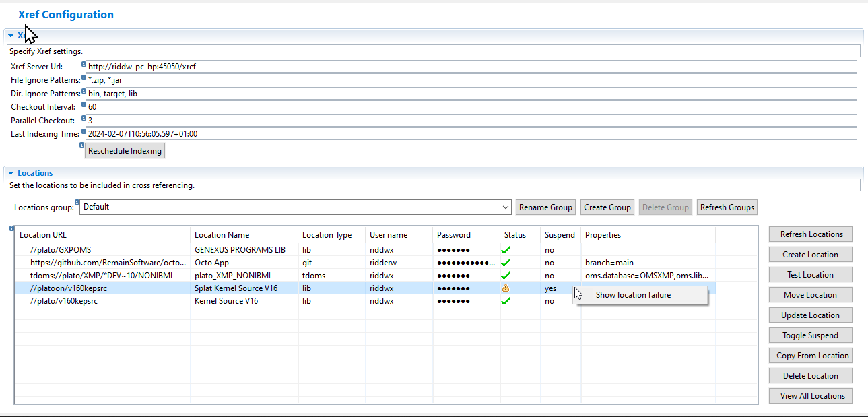
Task: Click green checkmark status for Octo App
Action: [x=506, y=262]
